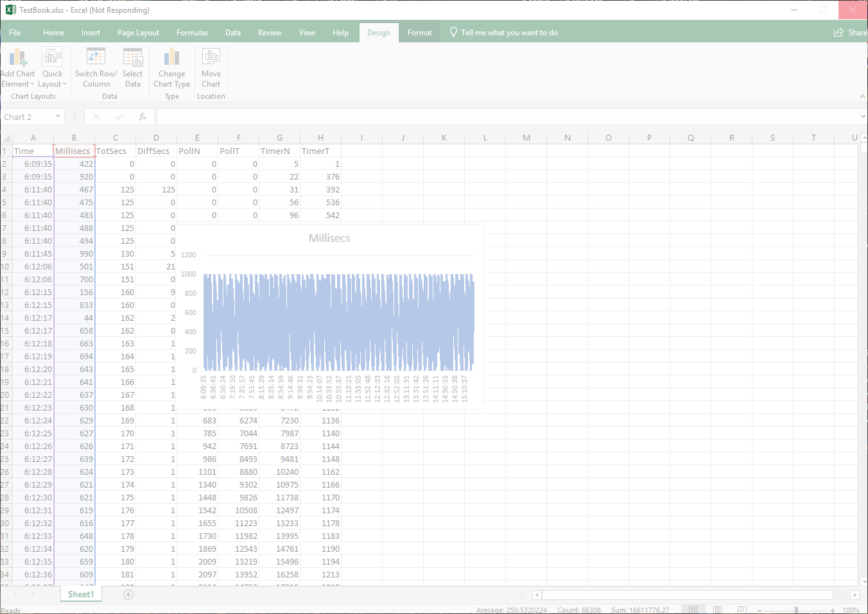Open the Data ribbon tab

pyautogui.click(x=233, y=33)
